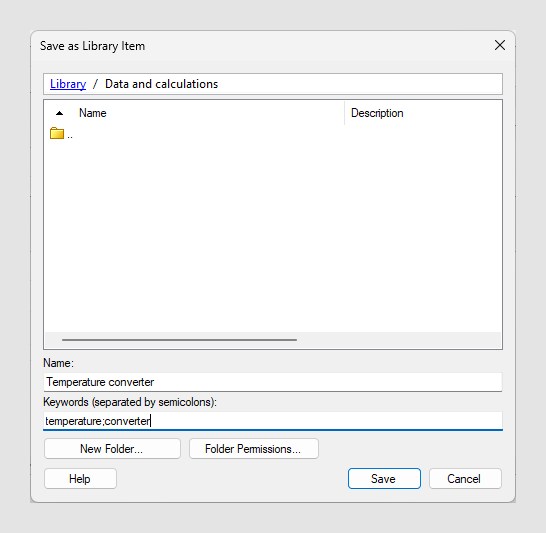Open the Help button
The width and height of the screenshot is (546, 533).
80,479
